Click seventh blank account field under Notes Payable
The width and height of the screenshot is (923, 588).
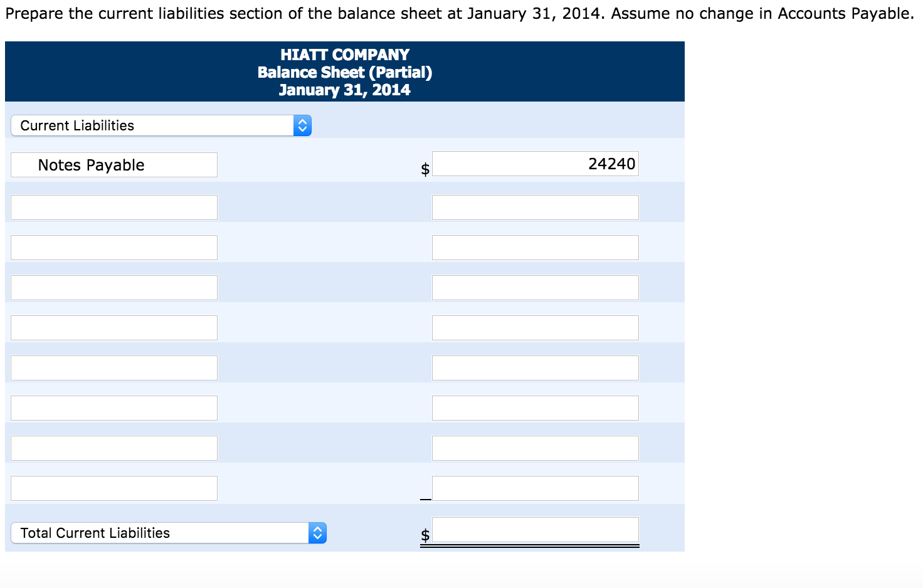(114, 448)
